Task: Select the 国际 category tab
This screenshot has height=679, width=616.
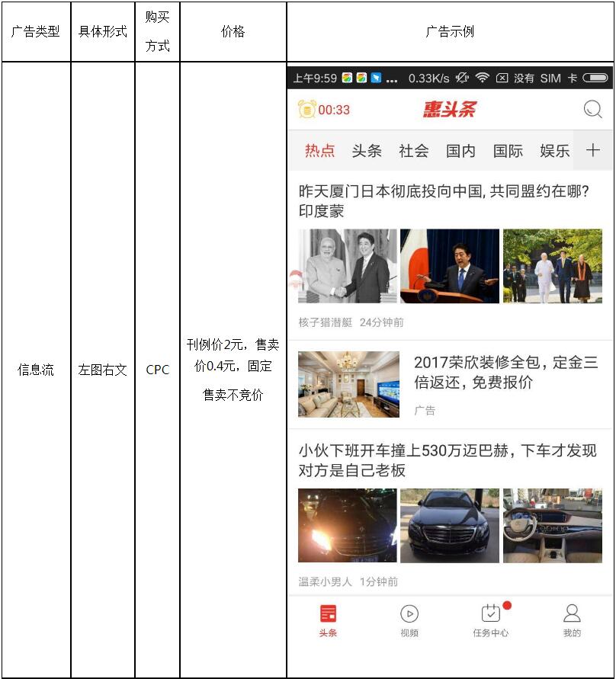Action: click(508, 151)
